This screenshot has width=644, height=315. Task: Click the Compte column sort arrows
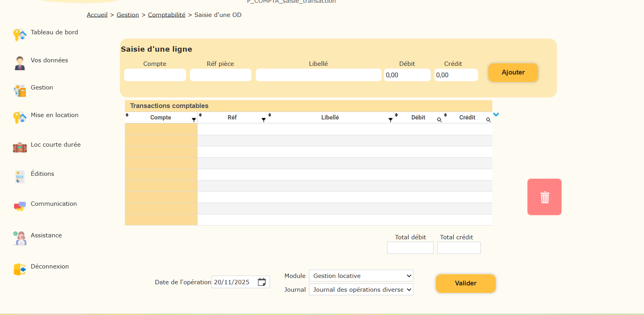point(127,115)
